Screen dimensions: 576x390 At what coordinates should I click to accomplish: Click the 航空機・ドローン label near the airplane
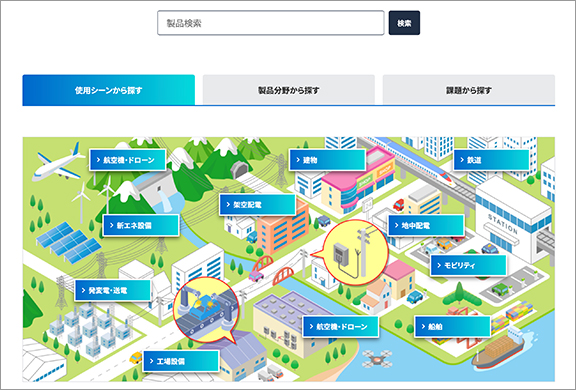tap(127, 160)
